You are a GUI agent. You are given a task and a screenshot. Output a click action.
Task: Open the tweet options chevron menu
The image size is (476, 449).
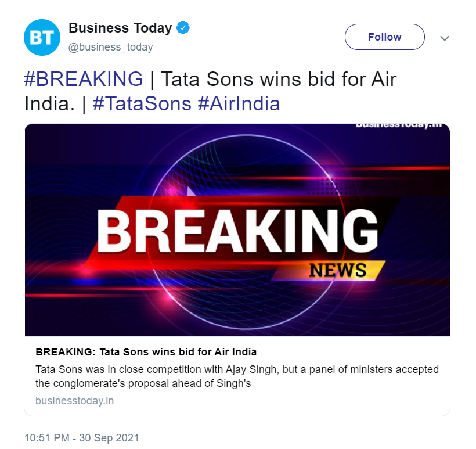click(445, 38)
